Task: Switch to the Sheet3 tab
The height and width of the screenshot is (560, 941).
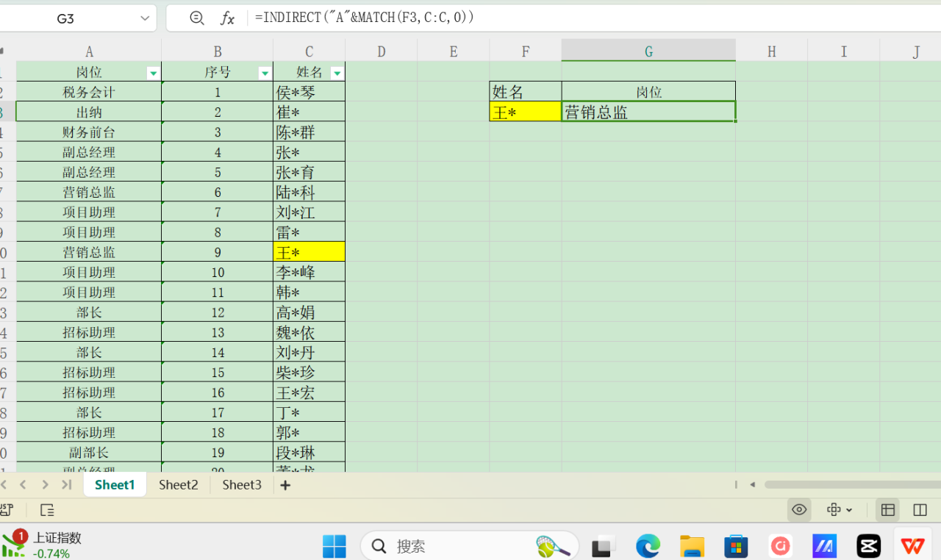Action: click(242, 484)
